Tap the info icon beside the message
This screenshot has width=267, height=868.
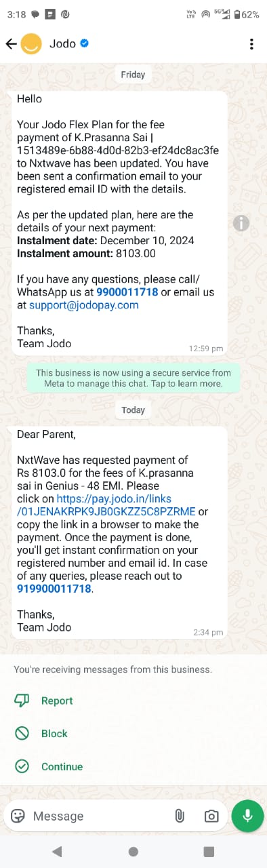tap(241, 223)
